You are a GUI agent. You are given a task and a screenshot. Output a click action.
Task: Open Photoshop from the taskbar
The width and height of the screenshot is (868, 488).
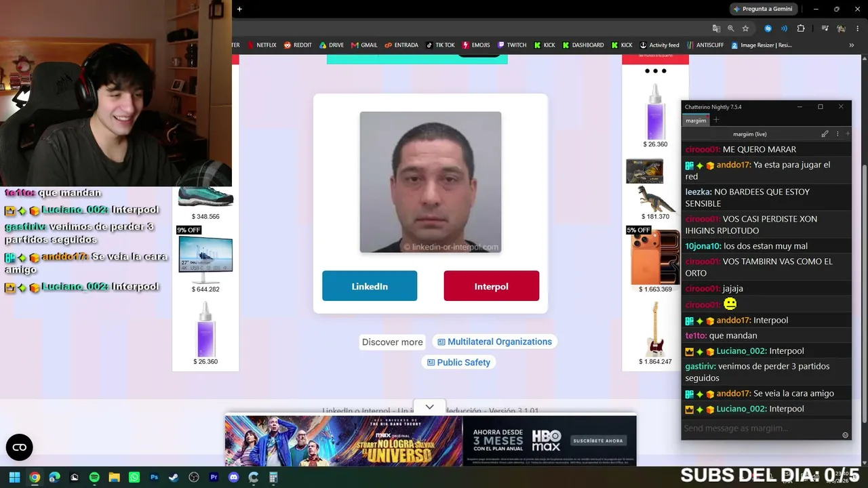click(154, 477)
